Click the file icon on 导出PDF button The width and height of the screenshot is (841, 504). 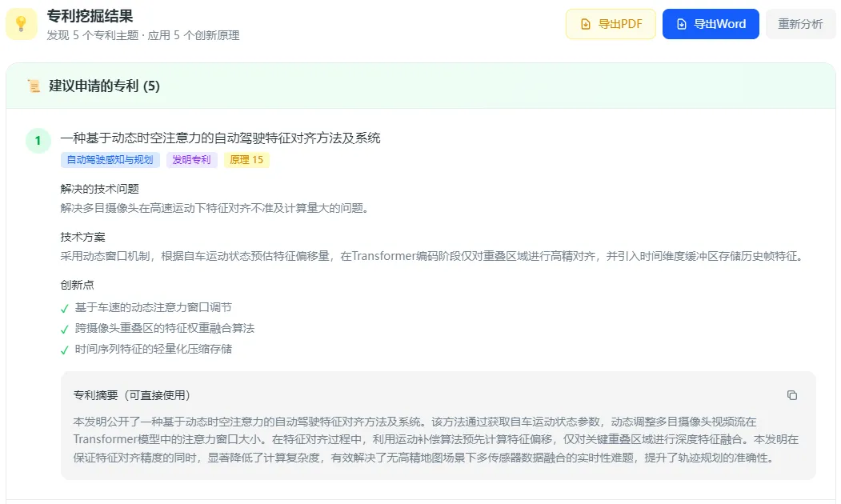[586, 24]
